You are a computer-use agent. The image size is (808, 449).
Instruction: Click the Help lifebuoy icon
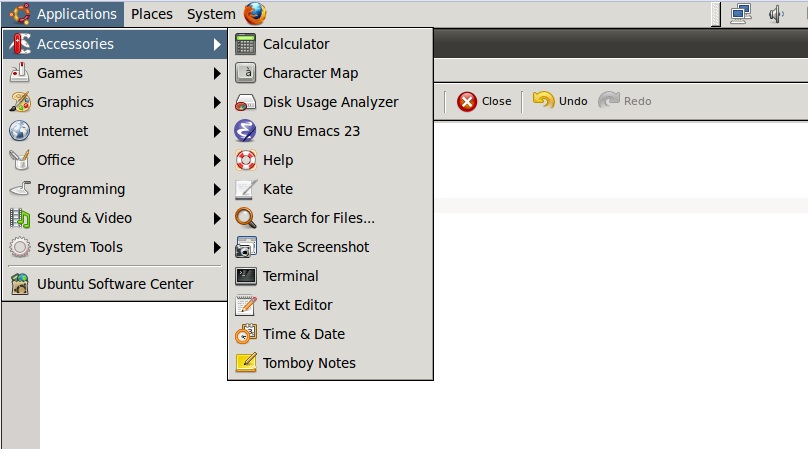tap(245, 160)
